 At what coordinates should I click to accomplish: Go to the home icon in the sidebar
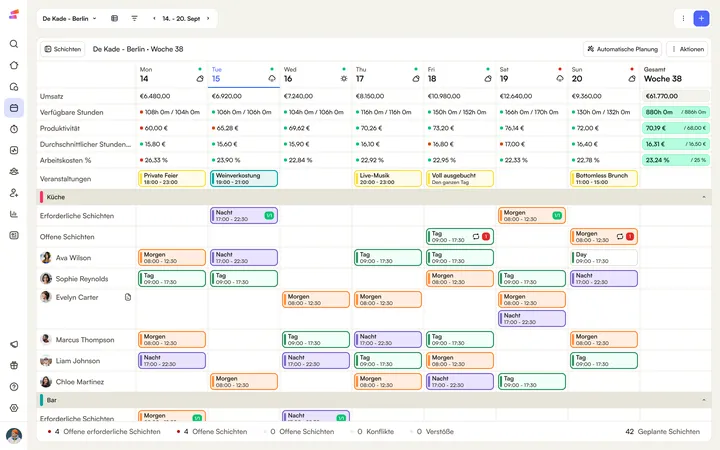[x=14, y=65]
